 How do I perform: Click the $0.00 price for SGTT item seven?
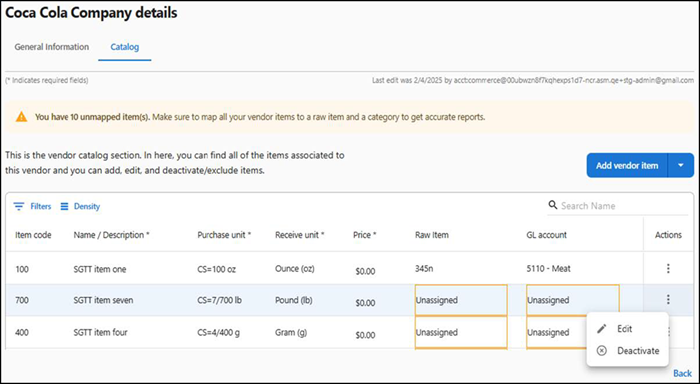(x=365, y=303)
